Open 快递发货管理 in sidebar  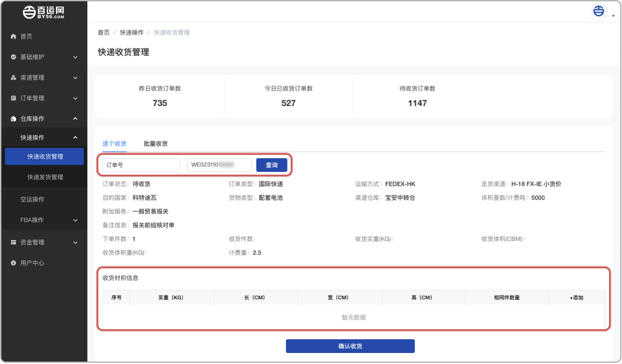coord(45,177)
